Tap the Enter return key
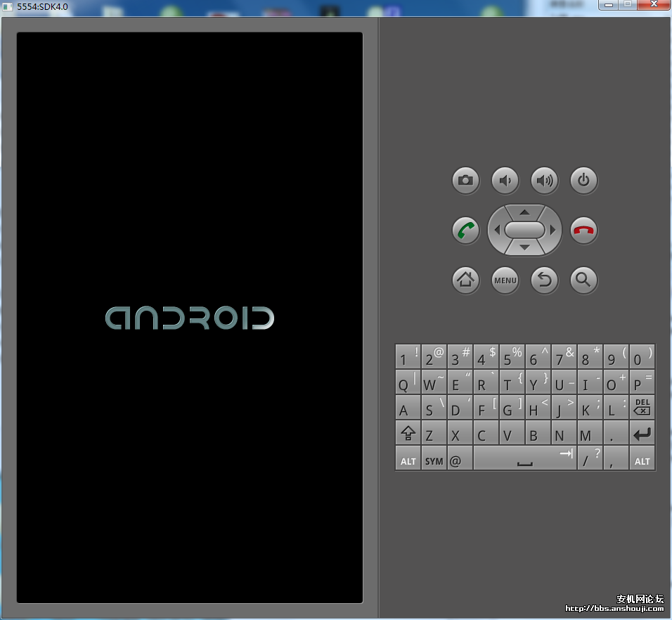This screenshot has width=672, height=620. click(x=642, y=433)
